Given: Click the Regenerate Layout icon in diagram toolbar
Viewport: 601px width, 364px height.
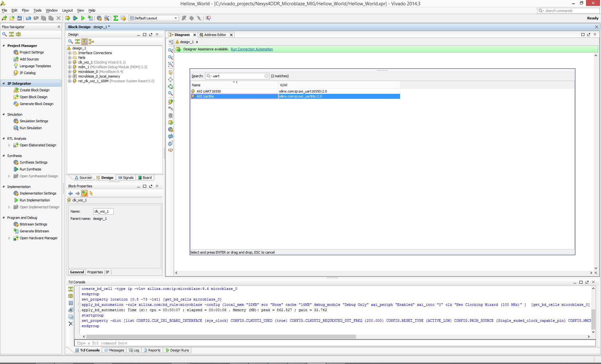Looking at the screenshot, I should coord(171,136).
